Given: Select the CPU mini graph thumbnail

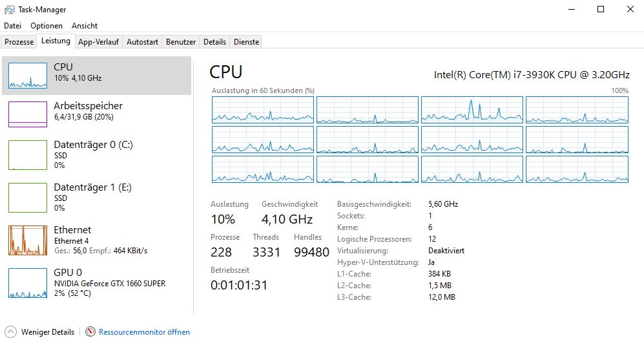Looking at the screenshot, I should pos(28,76).
